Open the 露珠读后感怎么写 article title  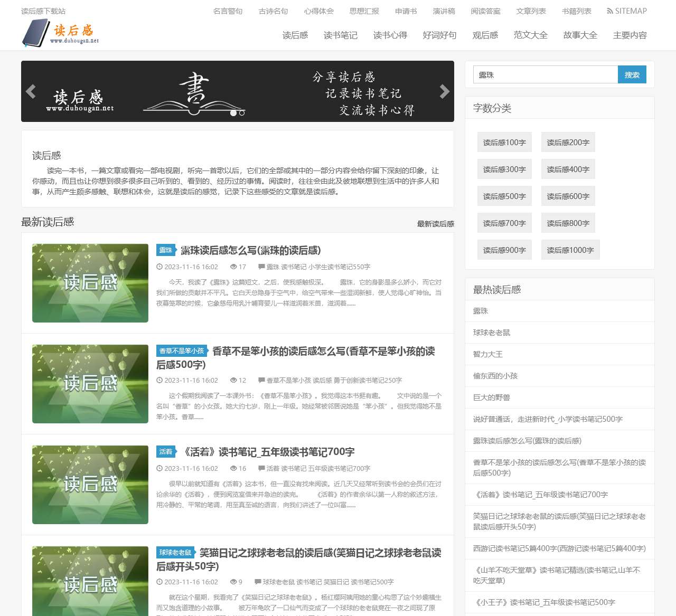click(250, 250)
